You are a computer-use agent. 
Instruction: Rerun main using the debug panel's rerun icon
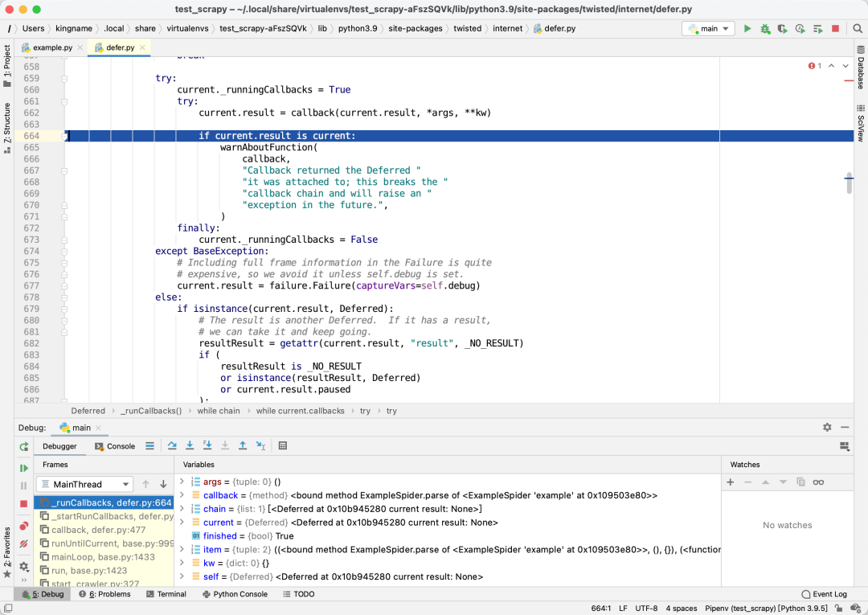24,447
